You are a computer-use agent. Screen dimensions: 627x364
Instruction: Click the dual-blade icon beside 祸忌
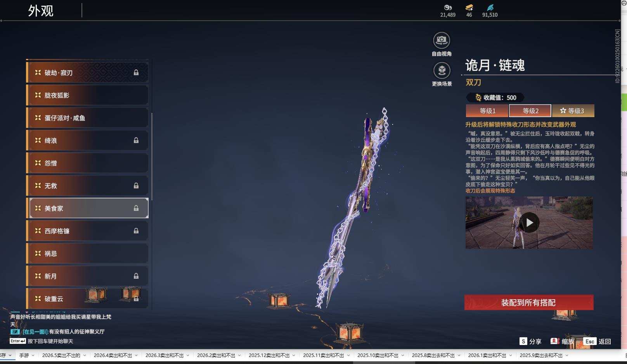[38, 253]
